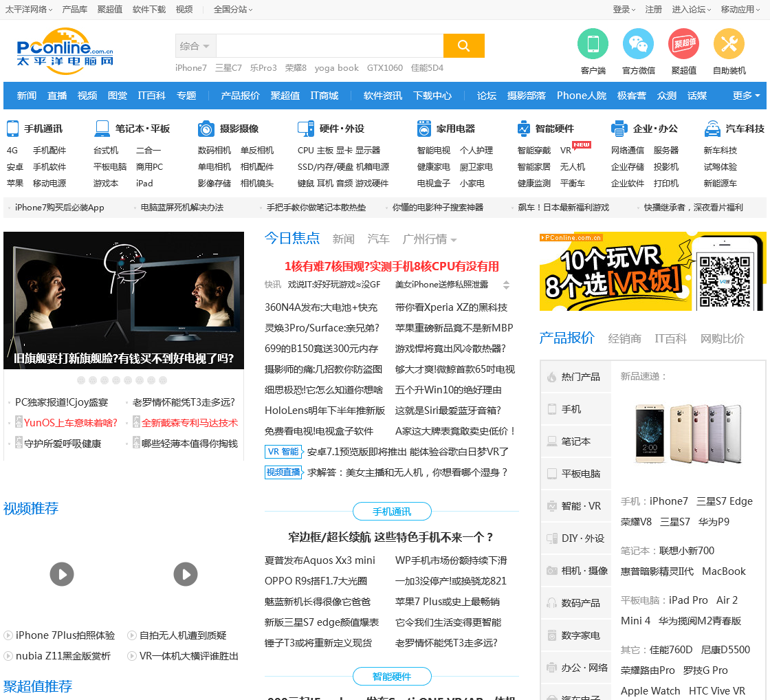Click the VR 智能 tag button

tap(283, 452)
